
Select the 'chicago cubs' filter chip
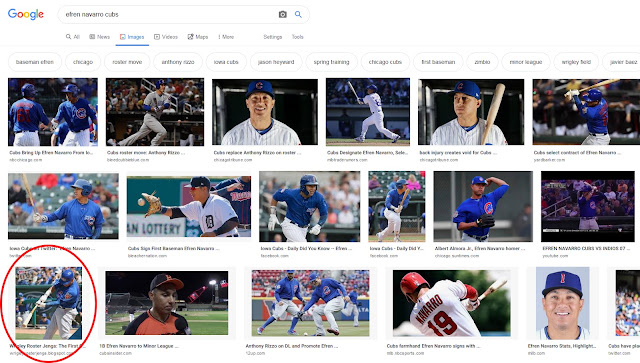tap(385, 62)
